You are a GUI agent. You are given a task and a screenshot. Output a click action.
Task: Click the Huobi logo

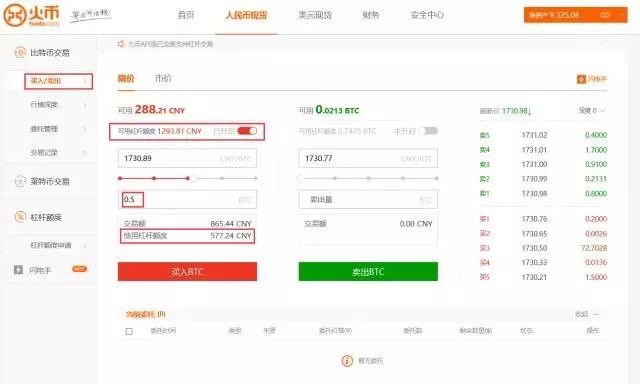point(31,16)
